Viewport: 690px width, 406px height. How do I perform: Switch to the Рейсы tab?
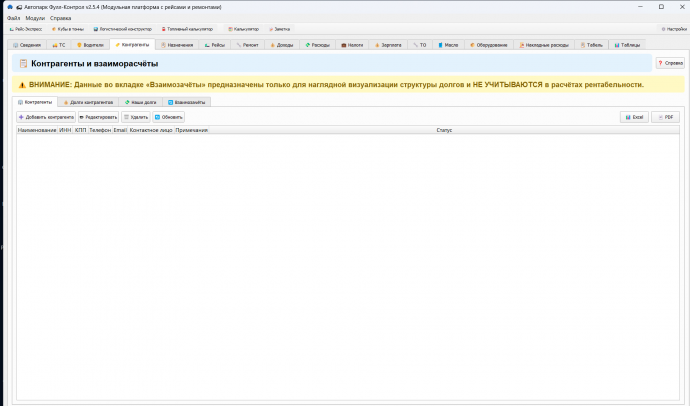point(215,45)
